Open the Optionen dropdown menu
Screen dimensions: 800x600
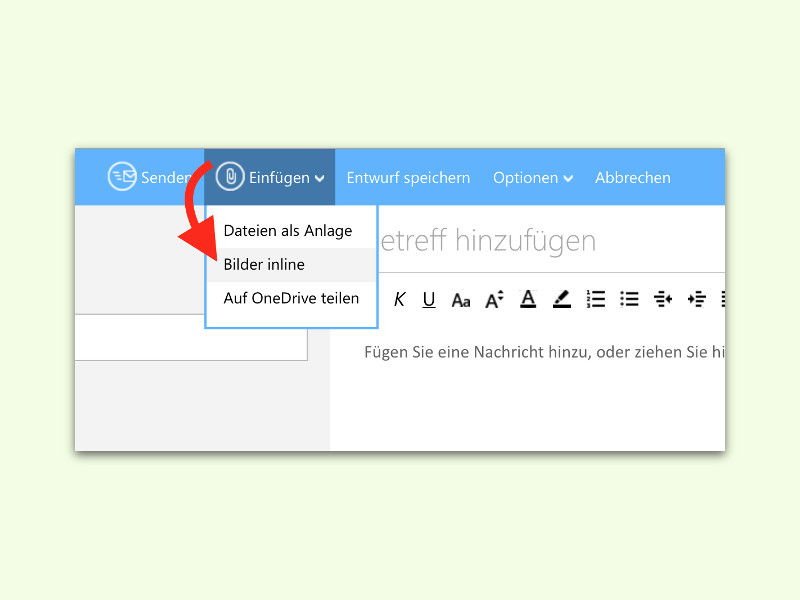[533, 178]
